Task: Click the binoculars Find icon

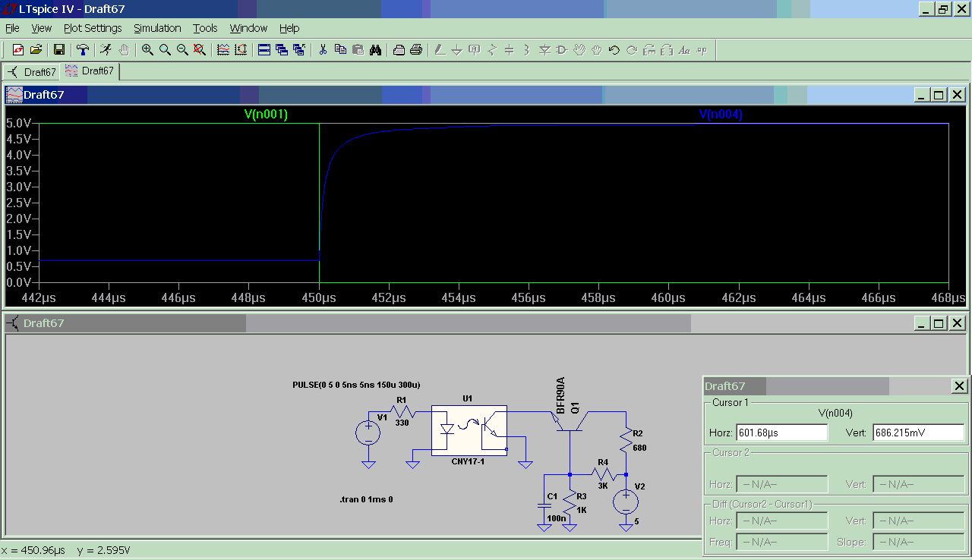Action: [376, 50]
